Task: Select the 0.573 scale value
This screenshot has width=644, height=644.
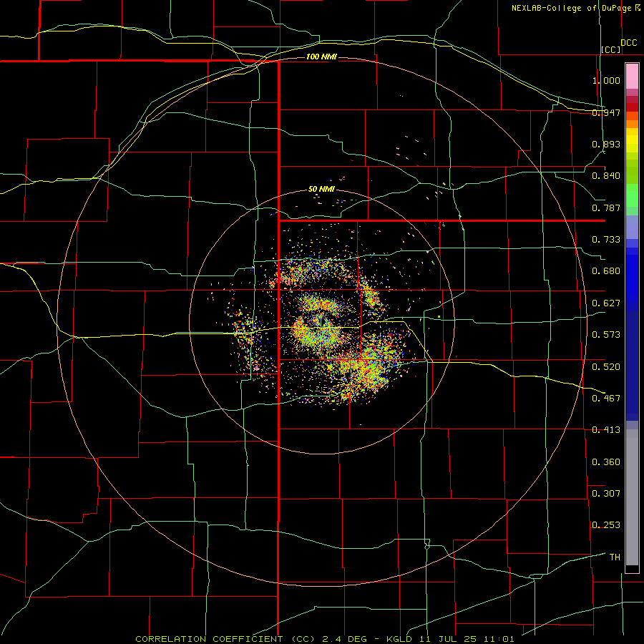Action: (606, 335)
